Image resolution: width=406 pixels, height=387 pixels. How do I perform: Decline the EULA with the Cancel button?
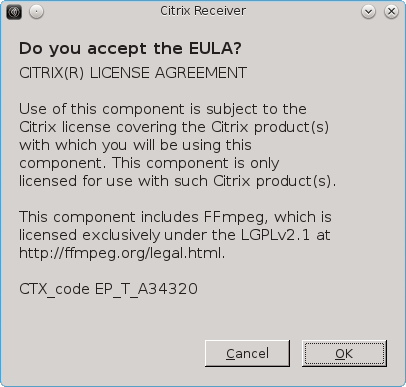coord(247,353)
